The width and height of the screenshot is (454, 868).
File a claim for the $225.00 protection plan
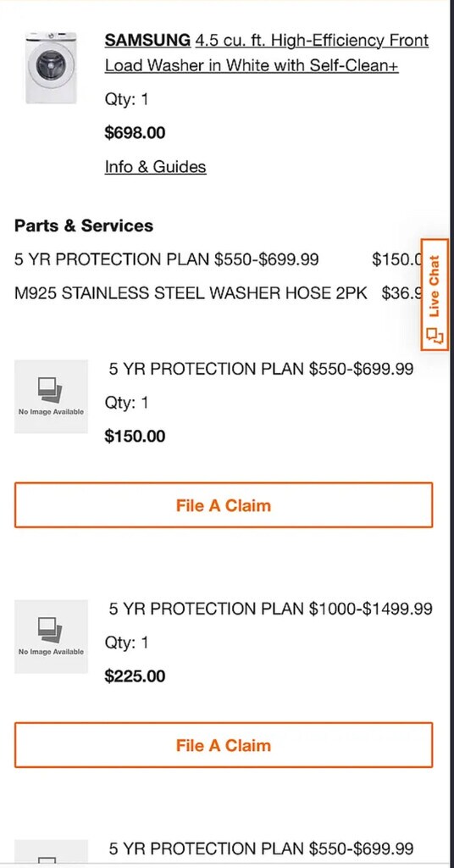(x=224, y=745)
